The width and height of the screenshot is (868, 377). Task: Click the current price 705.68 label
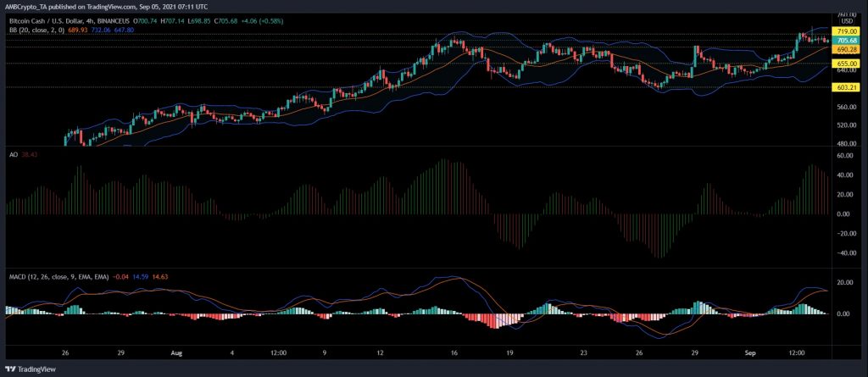coord(847,40)
